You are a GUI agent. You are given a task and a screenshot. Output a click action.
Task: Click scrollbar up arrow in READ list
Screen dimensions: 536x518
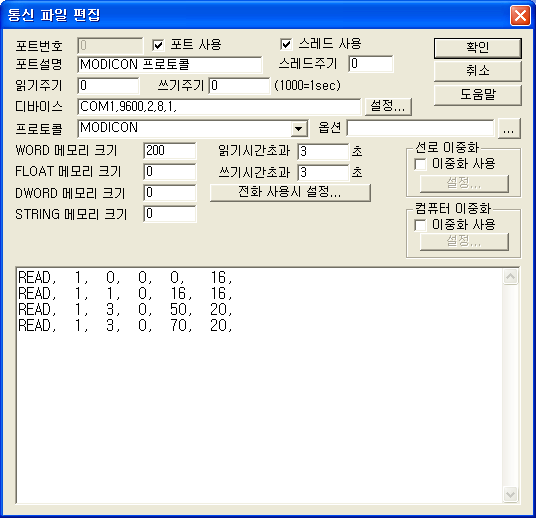pos(510,277)
